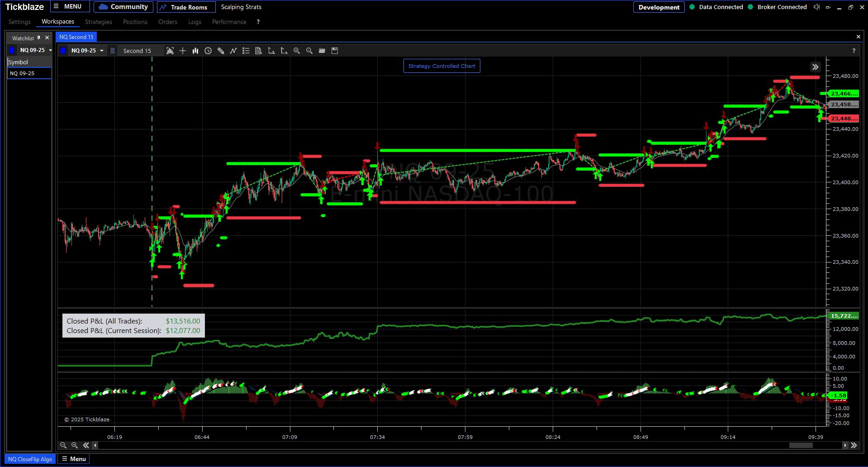Select the pencil drawing tool

point(221,51)
